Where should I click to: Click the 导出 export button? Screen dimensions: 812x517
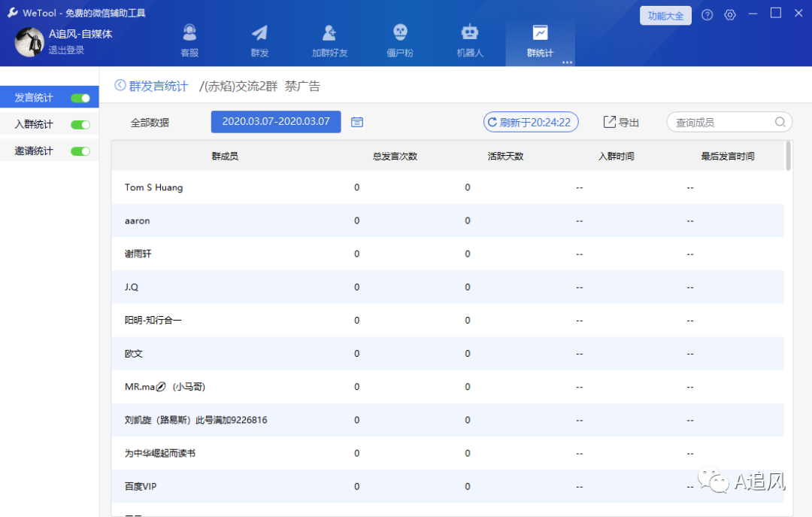tap(622, 122)
